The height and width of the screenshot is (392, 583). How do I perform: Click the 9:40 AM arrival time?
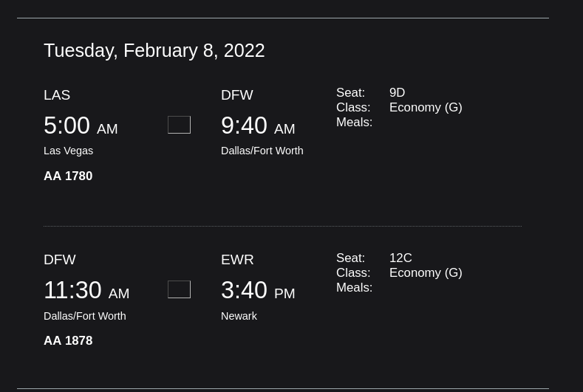(258, 126)
